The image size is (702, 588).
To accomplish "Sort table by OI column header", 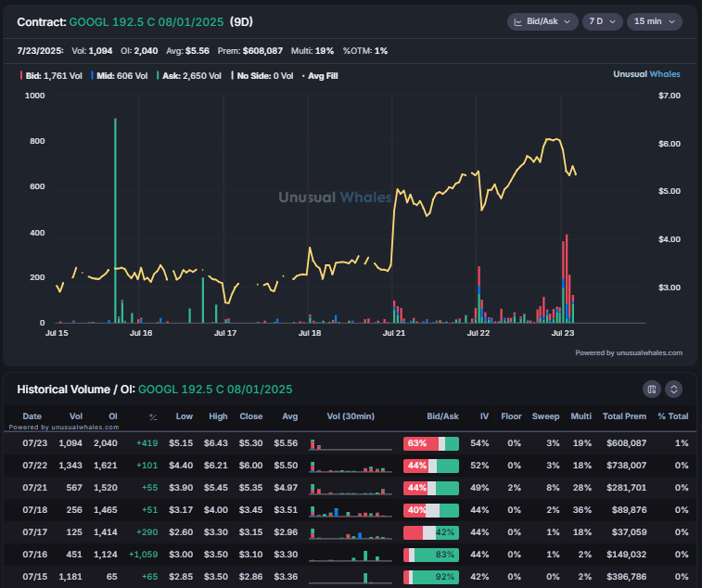I will pos(113,416).
